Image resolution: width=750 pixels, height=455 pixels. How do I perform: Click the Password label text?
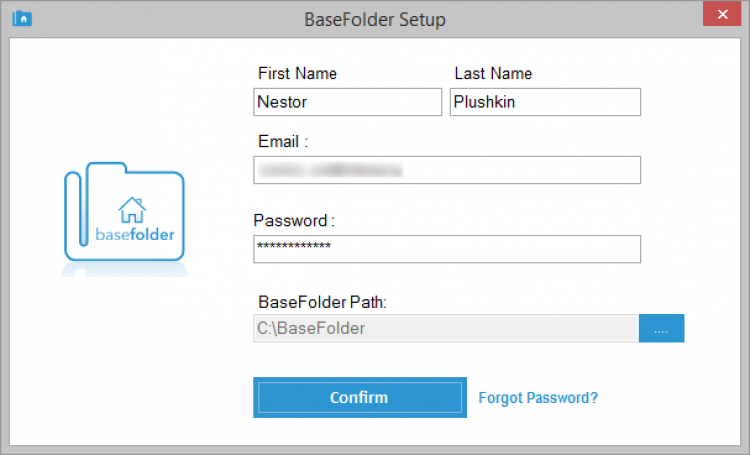pos(294,220)
